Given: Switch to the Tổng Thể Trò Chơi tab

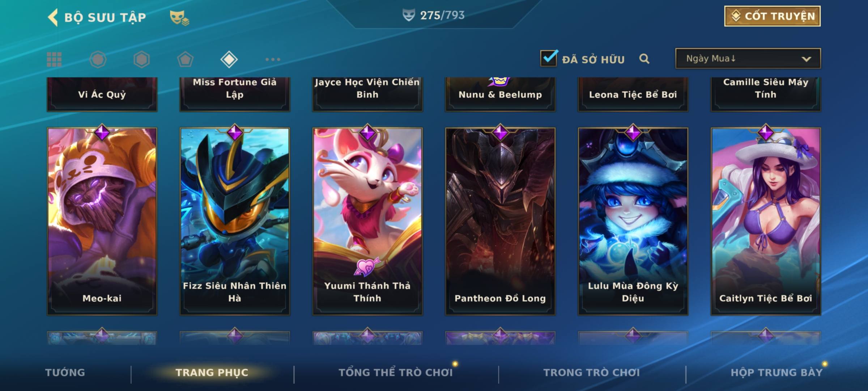Looking at the screenshot, I should coord(396,373).
